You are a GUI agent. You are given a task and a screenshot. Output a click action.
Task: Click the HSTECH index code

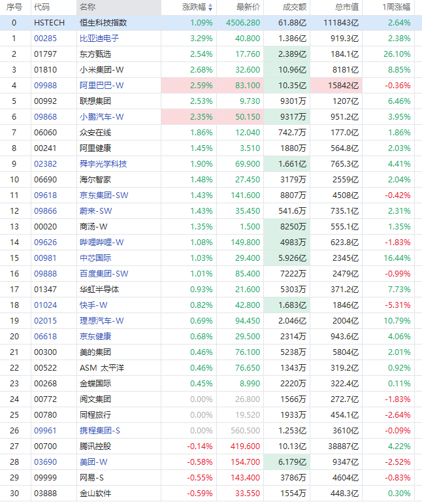[50, 23]
